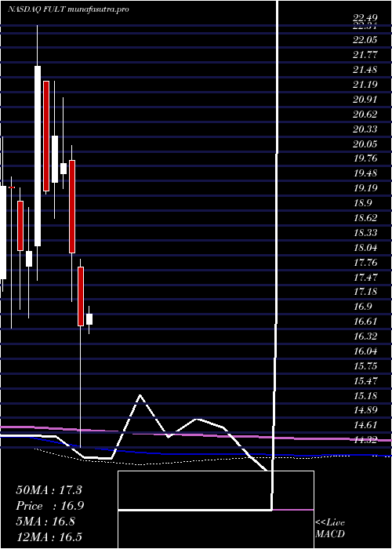Click the 21.77 price axis label
The width and height of the screenshot is (392, 549).
coord(365,55)
